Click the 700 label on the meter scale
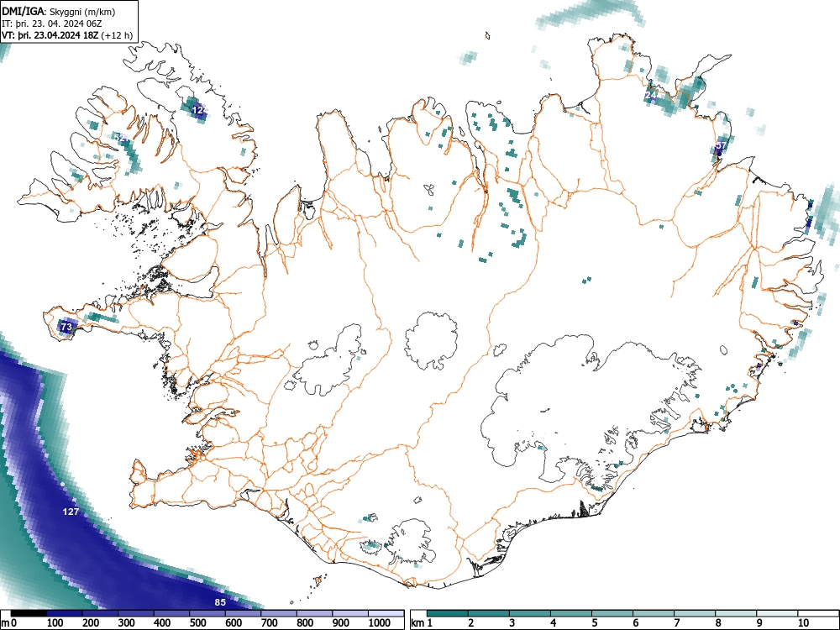Image resolution: width=840 pixels, height=630 pixels. [269, 623]
